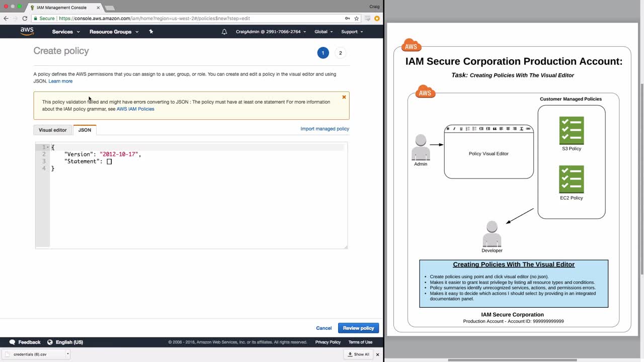Click the Developer user icon in the diagram

coord(492,234)
